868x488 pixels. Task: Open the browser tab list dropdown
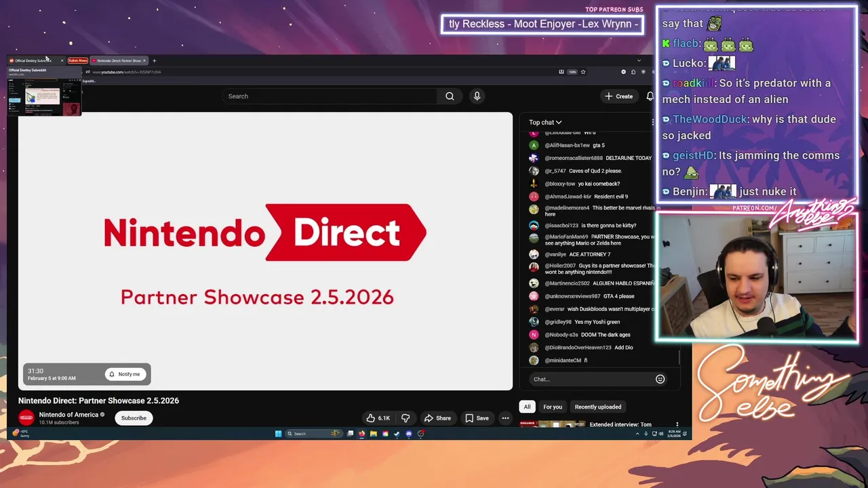coord(639,60)
